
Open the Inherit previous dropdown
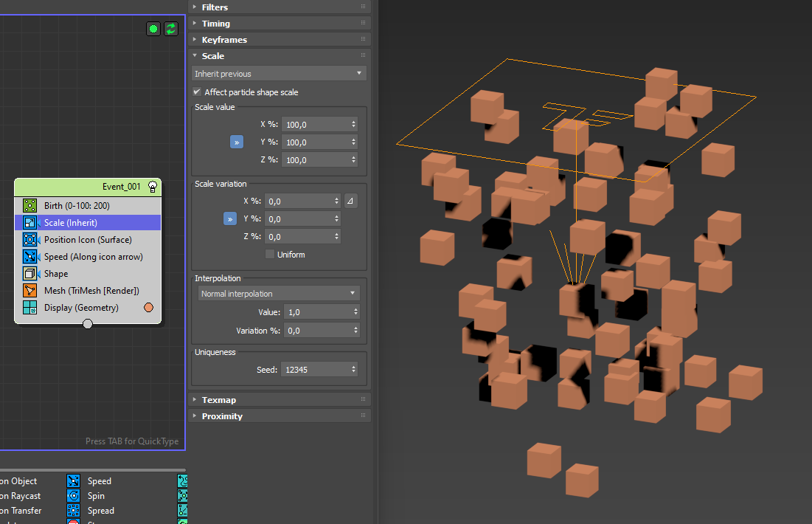279,74
